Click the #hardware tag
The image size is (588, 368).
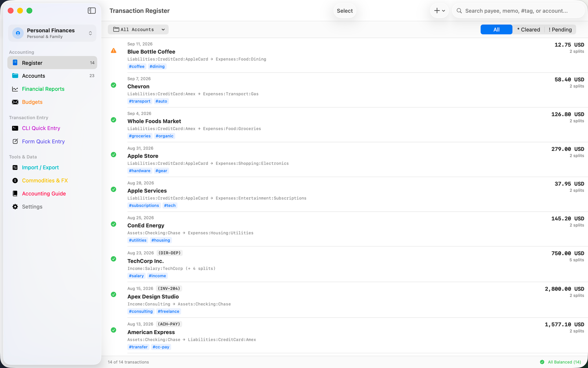click(140, 171)
